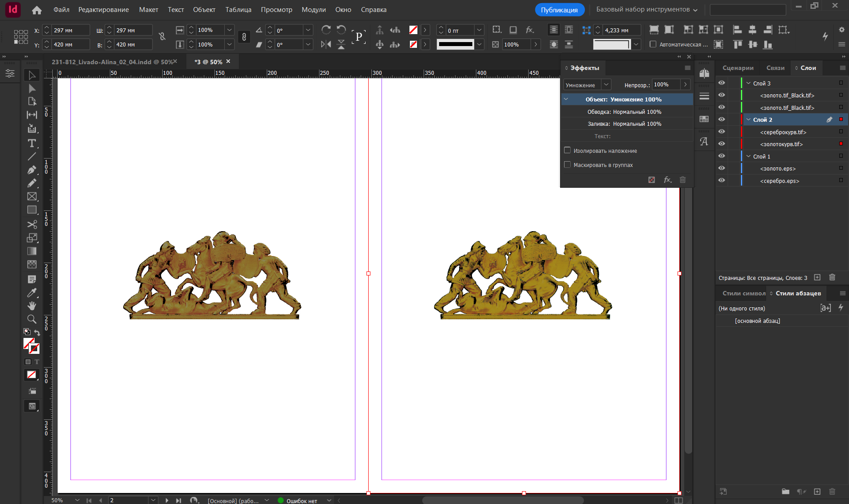Open the rotation angle dropdown
The height and width of the screenshot is (504, 849).
308,30
